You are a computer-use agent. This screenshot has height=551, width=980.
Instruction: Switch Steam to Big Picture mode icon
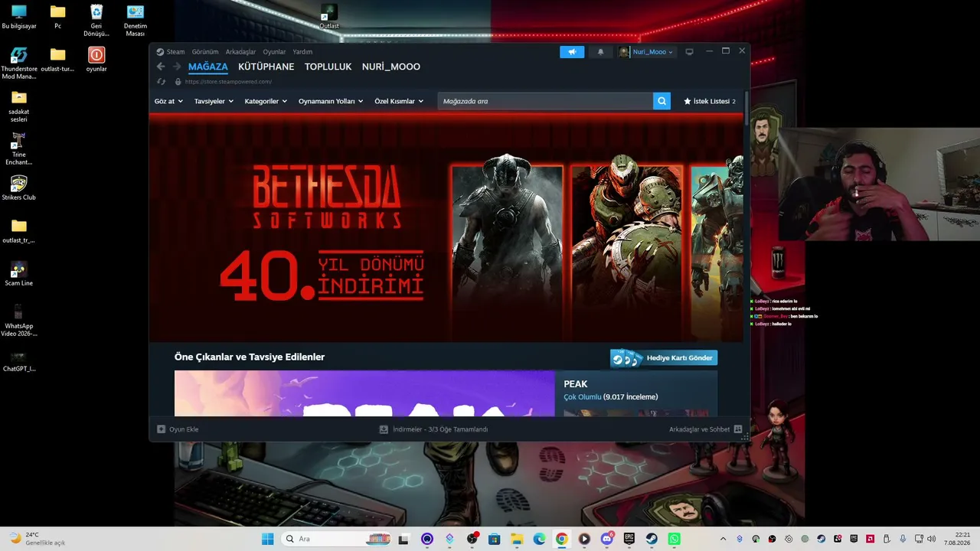[x=689, y=52]
